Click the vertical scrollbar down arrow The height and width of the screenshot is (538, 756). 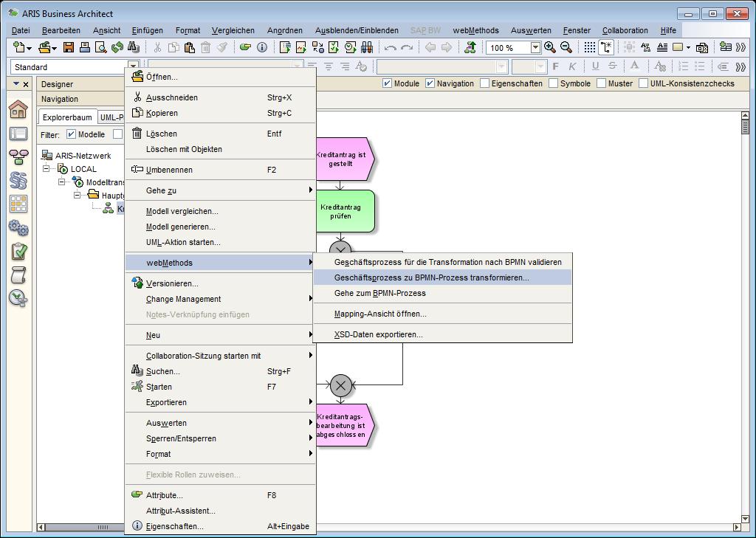[x=745, y=518]
